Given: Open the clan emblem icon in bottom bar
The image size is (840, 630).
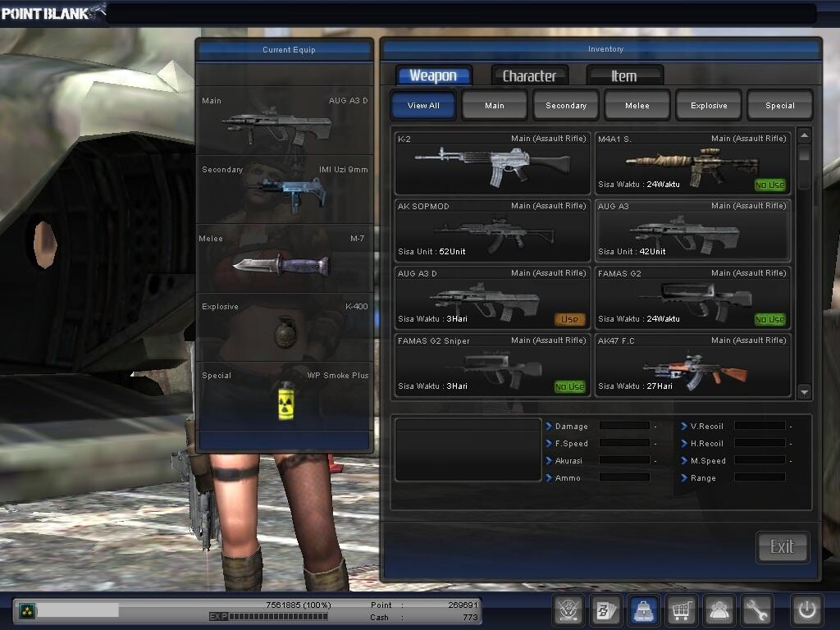Looking at the screenshot, I should pyautogui.click(x=568, y=609).
